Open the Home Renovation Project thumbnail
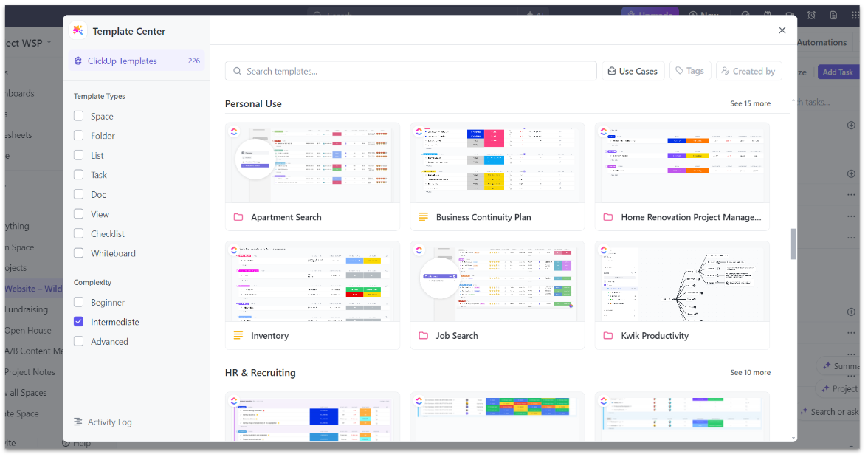Screen dimensions: 868x457 [x=682, y=163]
